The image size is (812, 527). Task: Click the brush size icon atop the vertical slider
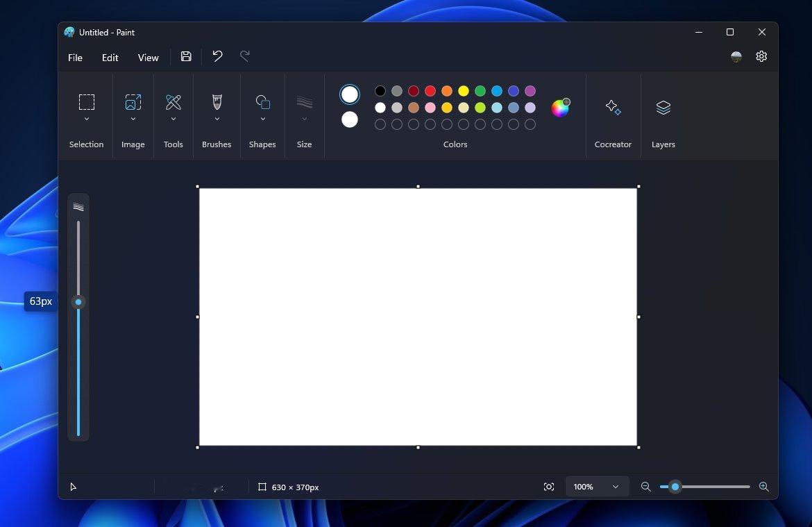point(78,207)
